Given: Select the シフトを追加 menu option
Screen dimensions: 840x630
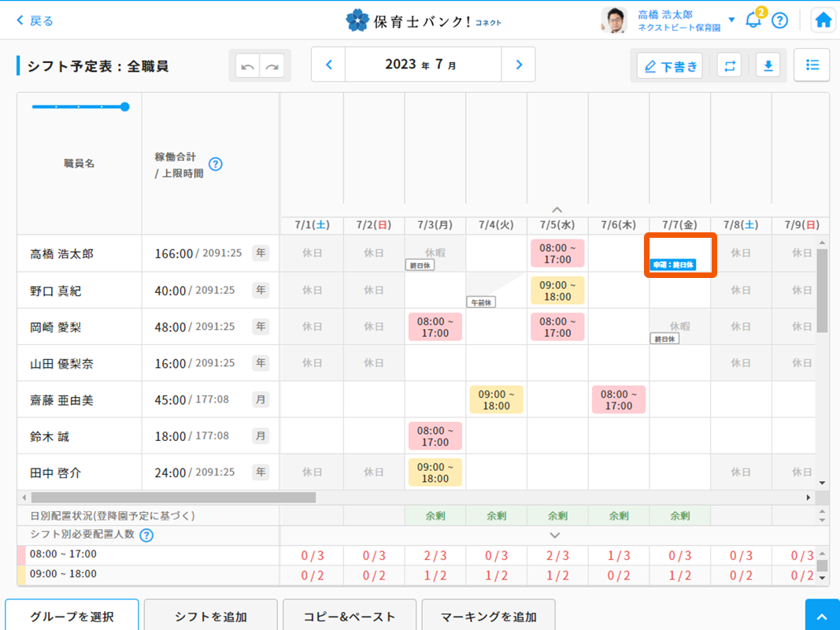Looking at the screenshot, I should [x=210, y=616].
